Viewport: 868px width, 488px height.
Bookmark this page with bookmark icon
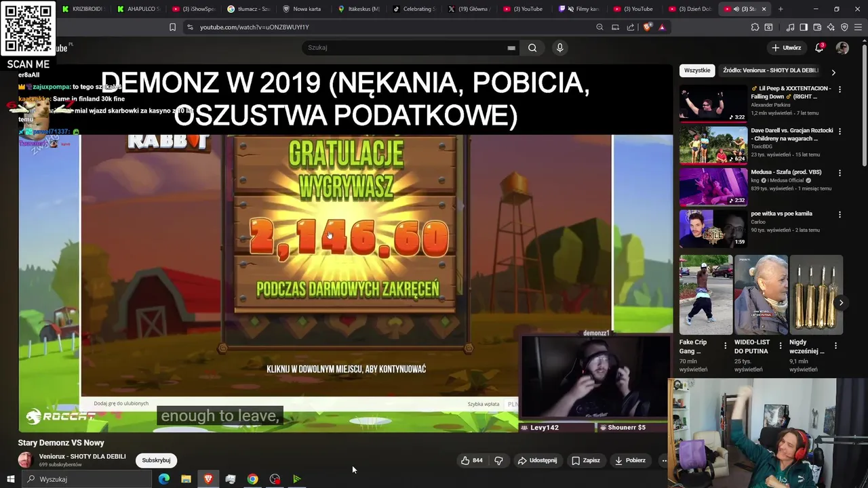point(172,27)
